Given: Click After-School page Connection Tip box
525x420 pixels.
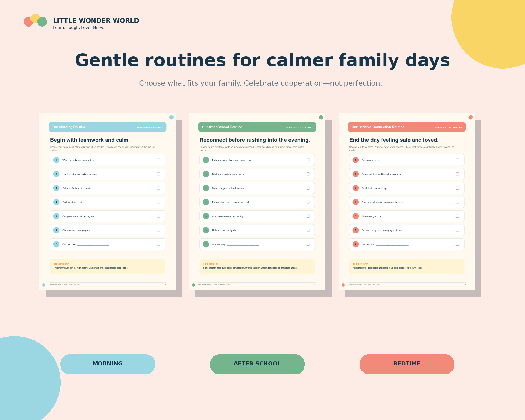Looking at the screenshot, I should click(x=257, y=266).
